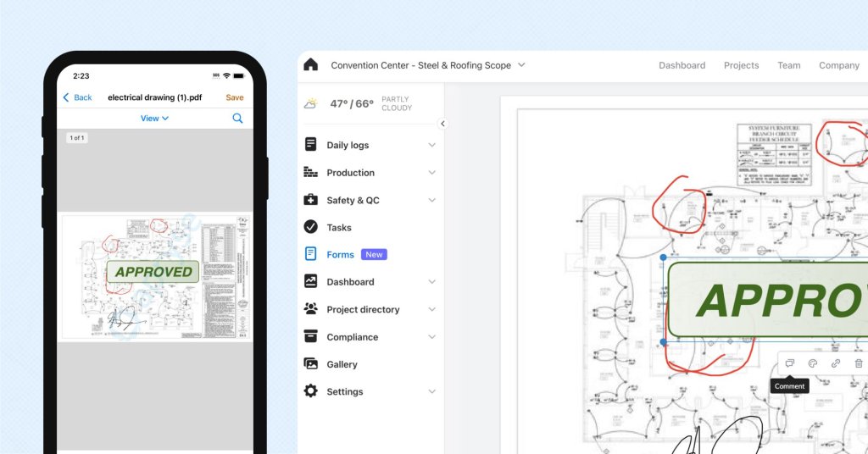Expand the Safety & QC chevron
Viewport: 868px width, 454px height.
(x=431, y=201)
